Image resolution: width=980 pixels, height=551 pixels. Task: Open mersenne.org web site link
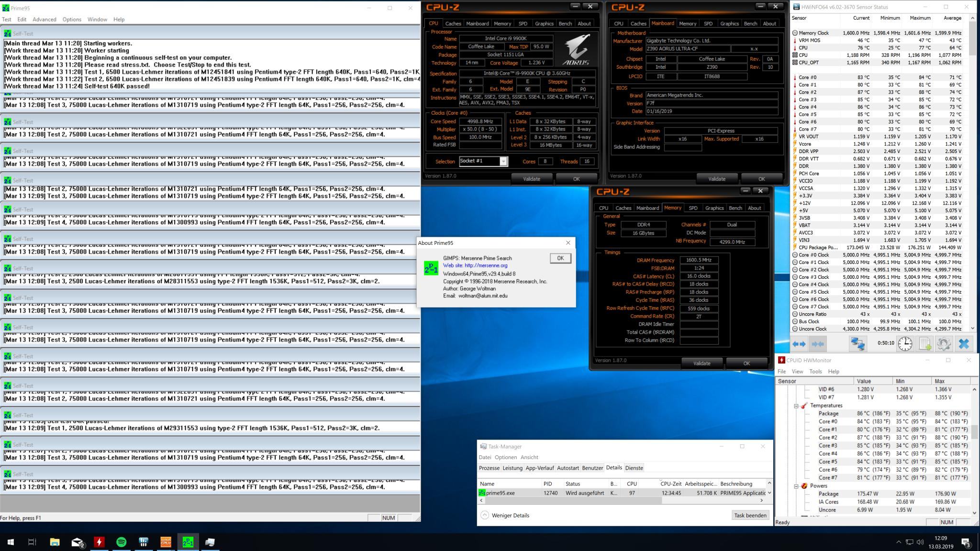pyautogui.click(x=486, y=265)
